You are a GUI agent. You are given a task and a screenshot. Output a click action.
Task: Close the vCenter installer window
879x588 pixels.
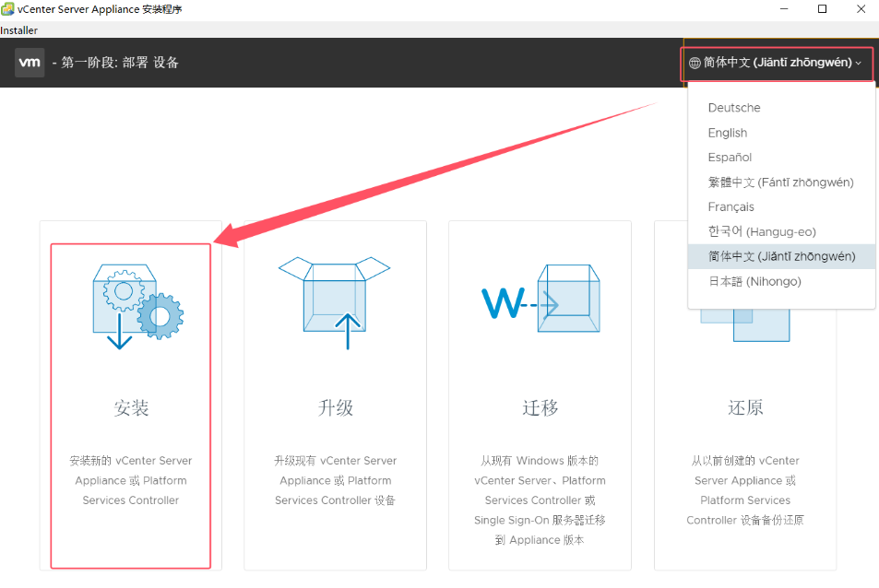tap(861, 9)
